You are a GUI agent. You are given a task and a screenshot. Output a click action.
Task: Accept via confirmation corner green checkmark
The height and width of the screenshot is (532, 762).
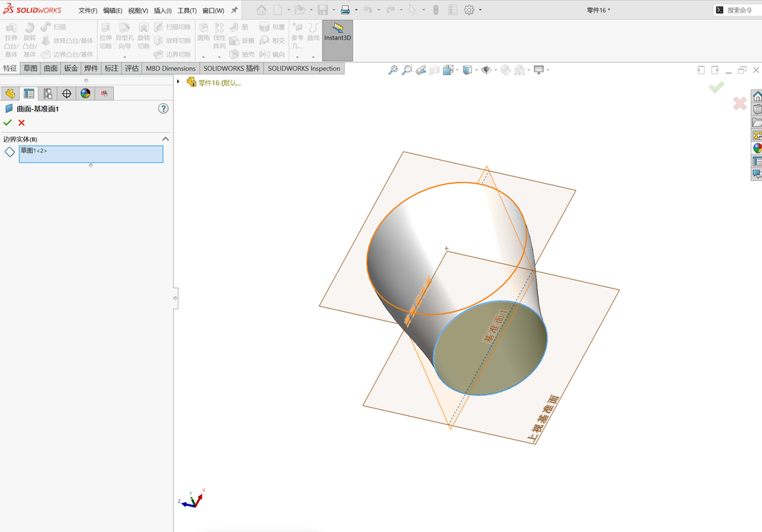pos(716,87)
